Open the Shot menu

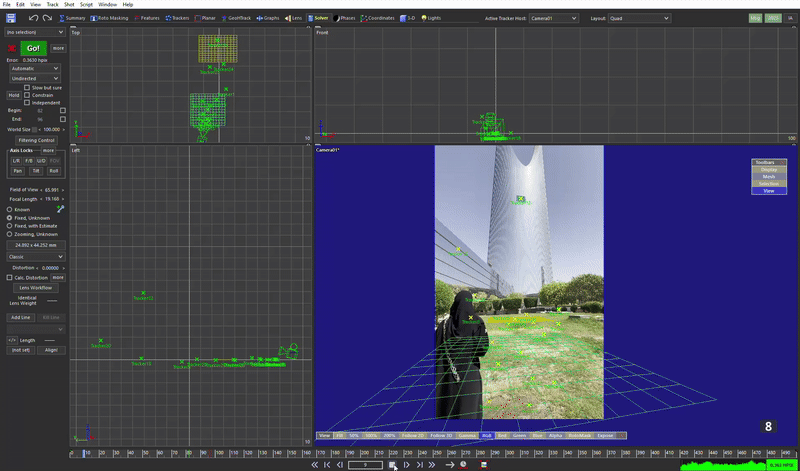(69, 4)
